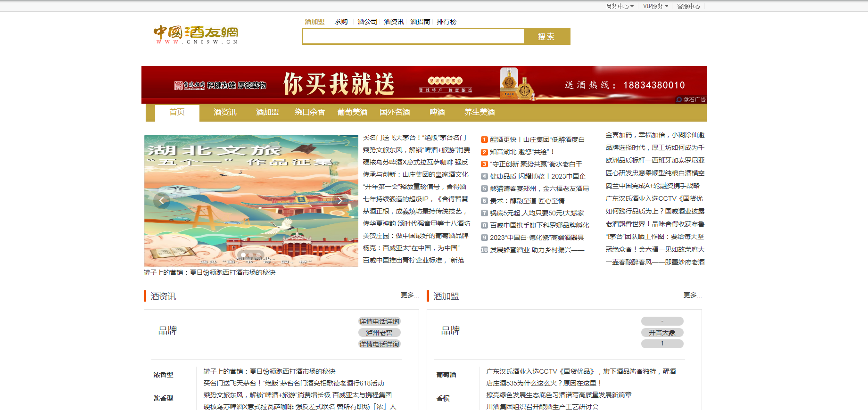
Task: Click the 开普大象 brand pill
Action: tap(662, 333)
